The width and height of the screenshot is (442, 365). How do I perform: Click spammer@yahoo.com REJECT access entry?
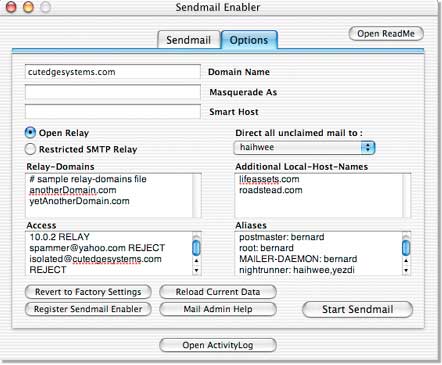[97, 248]
